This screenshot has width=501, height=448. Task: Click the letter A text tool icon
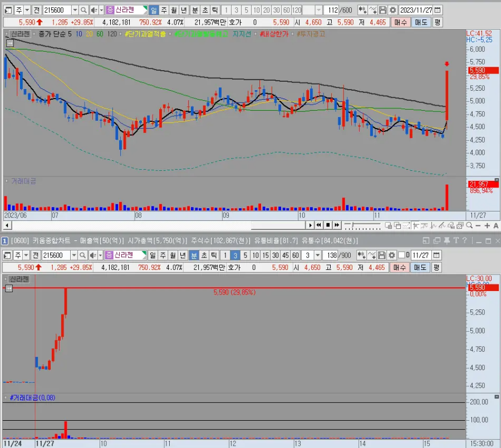pos(495,225)
